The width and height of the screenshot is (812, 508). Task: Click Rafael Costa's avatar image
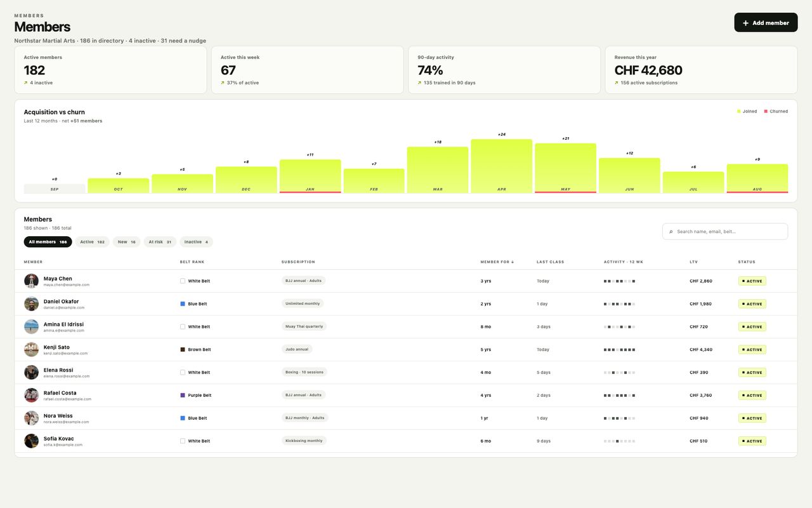point(31,395)
